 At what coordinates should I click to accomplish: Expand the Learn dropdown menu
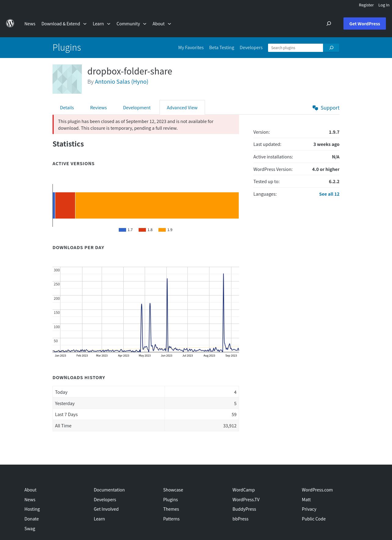pos(102,24)
